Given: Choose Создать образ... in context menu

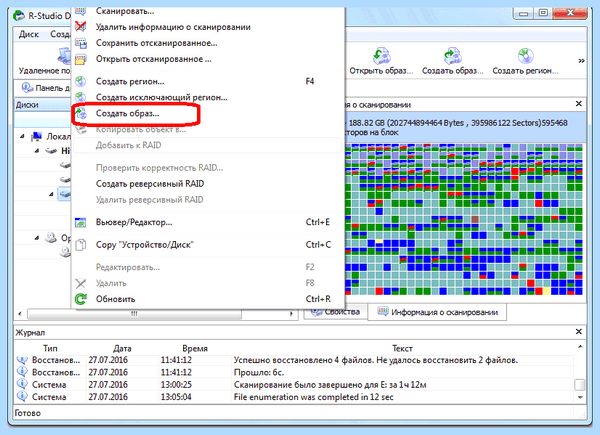Looking at the screenshot, I should [x=127, y=114].
